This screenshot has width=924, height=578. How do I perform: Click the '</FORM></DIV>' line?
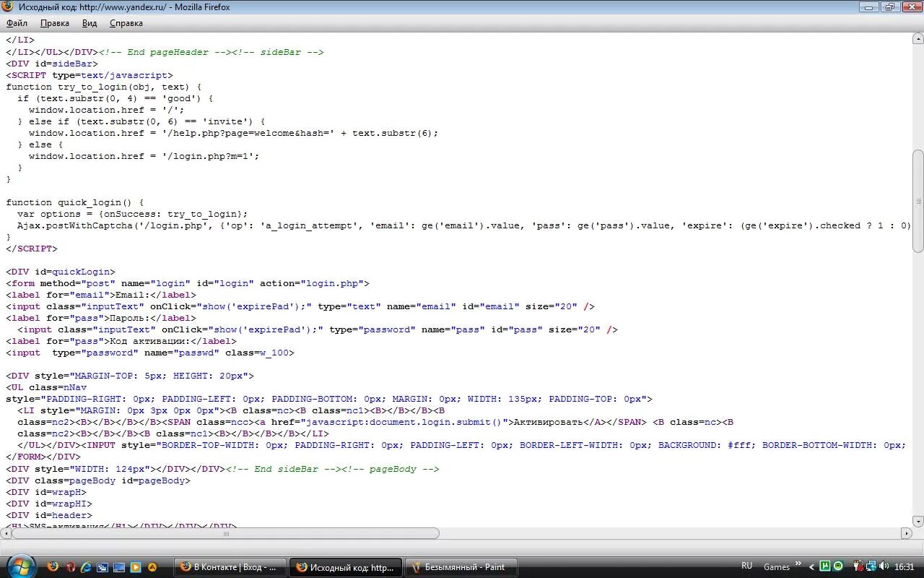pos(43,457)
